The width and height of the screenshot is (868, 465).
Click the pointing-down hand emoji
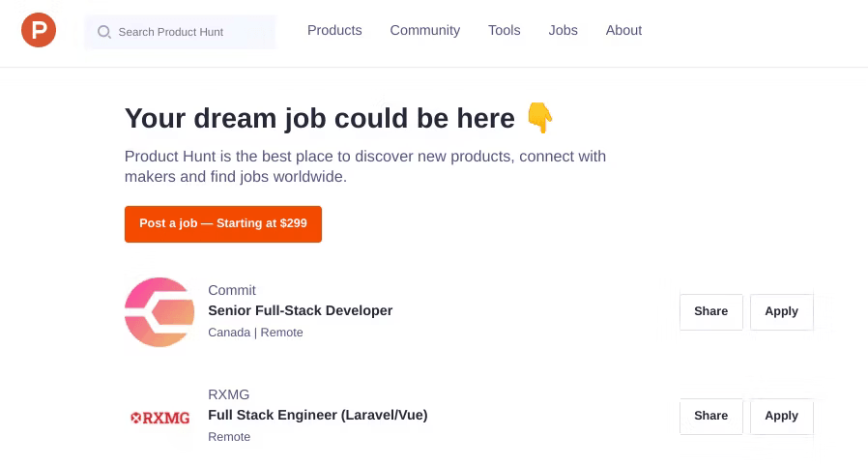tap(539, 117)
